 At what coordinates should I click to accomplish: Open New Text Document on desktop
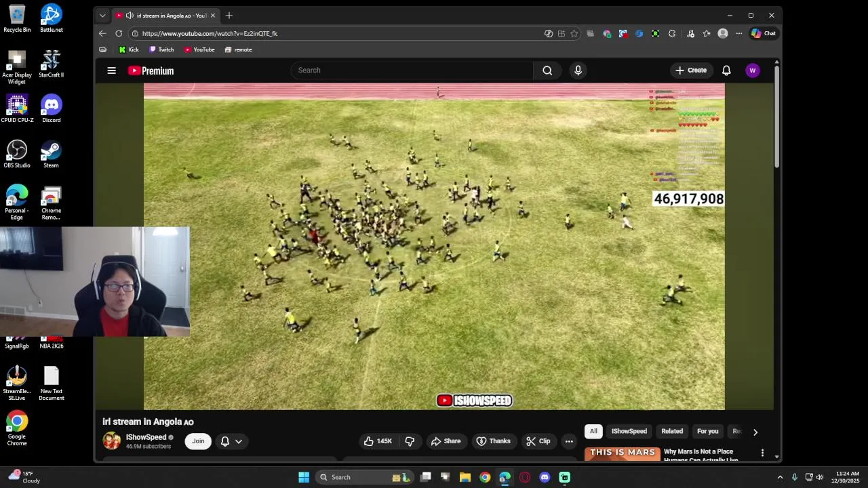[51, 384]
